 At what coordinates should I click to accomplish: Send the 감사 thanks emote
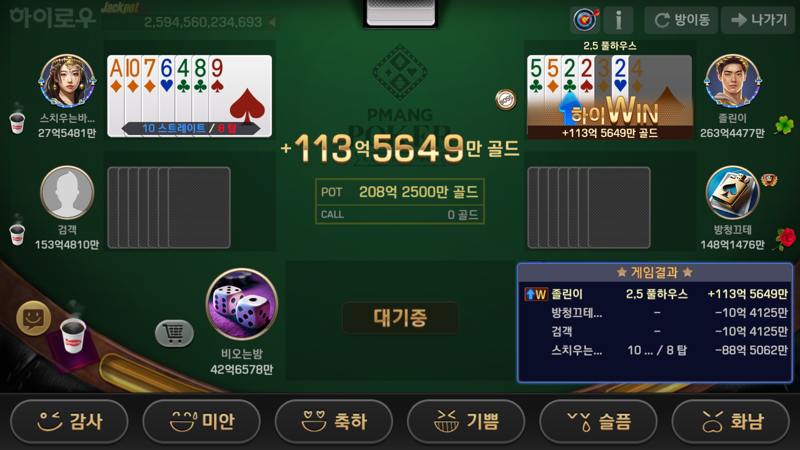(x=69, y=422)
